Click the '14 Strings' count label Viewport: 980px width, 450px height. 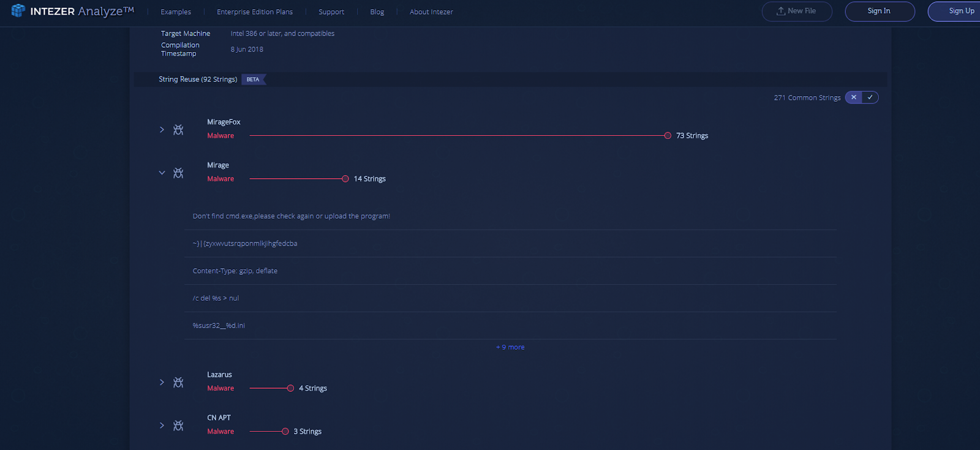pyautogui.click(x=370, y=179)
